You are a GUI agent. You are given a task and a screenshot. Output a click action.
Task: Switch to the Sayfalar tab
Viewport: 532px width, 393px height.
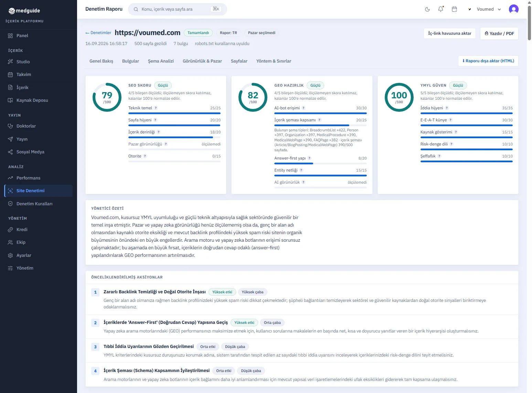[x=239, y=61]
